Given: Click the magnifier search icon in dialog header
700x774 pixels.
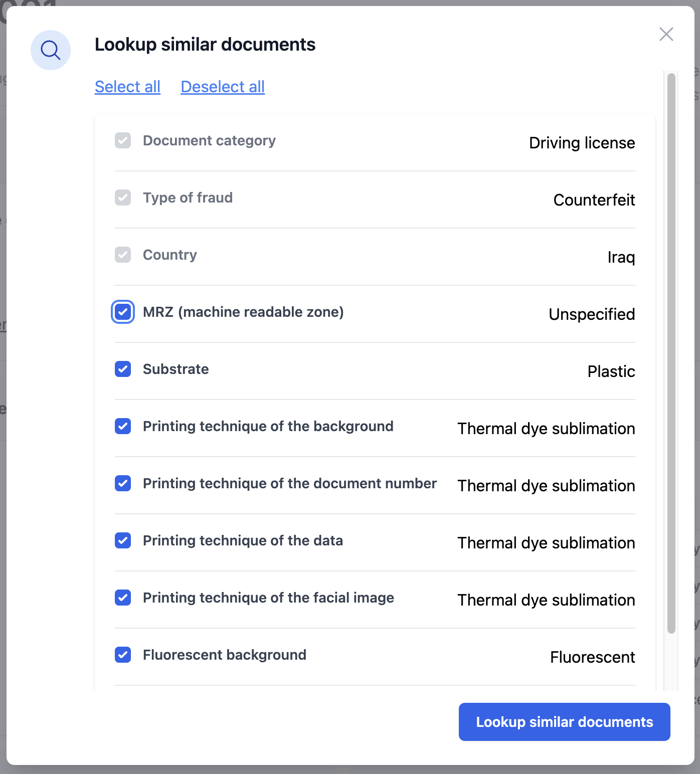Looking at the screenshot, I should (x=51, y=50).
